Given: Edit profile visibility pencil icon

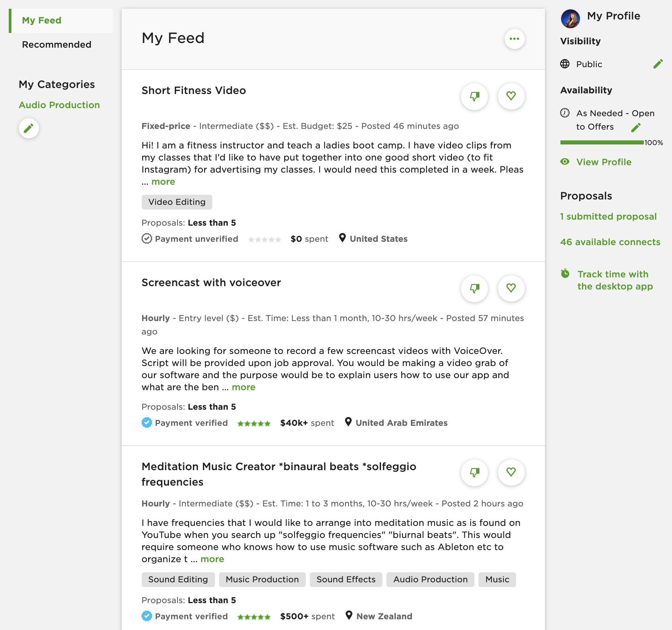Looking at the screenshot, I should 658,64.
